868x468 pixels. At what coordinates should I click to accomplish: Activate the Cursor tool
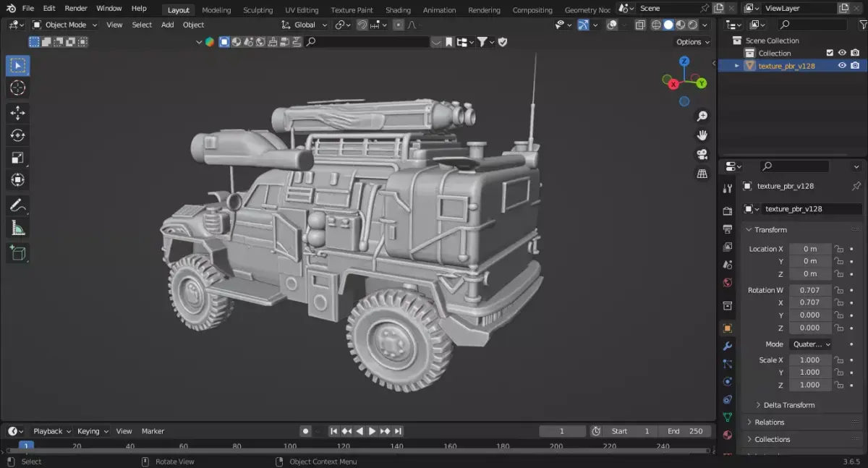pyautogui.click(x=18, y=88)
